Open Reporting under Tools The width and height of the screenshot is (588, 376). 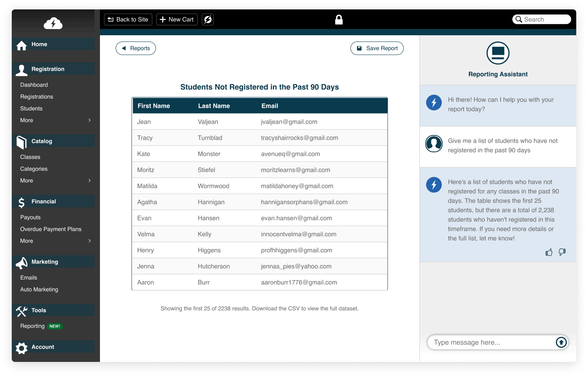pyautogui.click(x=33, y=326)
